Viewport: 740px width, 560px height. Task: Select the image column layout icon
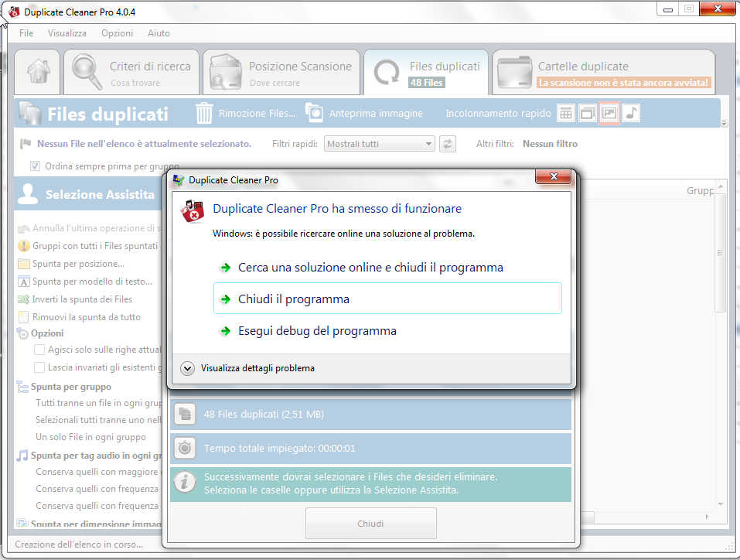click(x=609, y=113)
